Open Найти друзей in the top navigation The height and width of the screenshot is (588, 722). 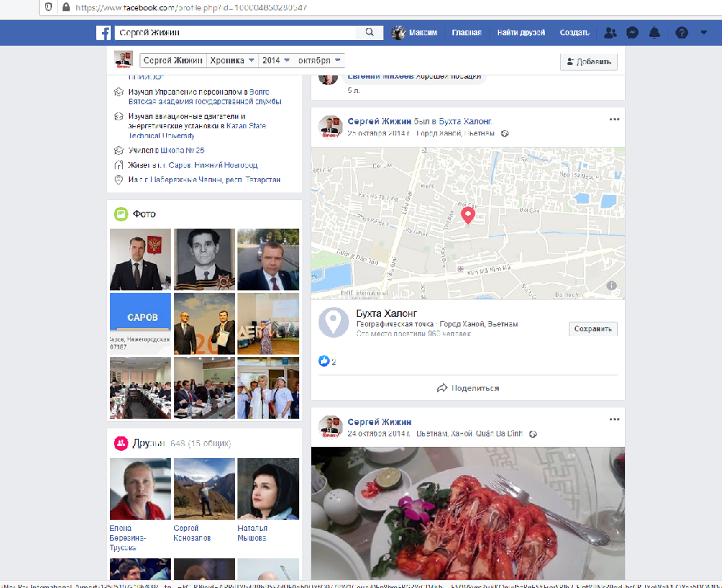(521, 33)
